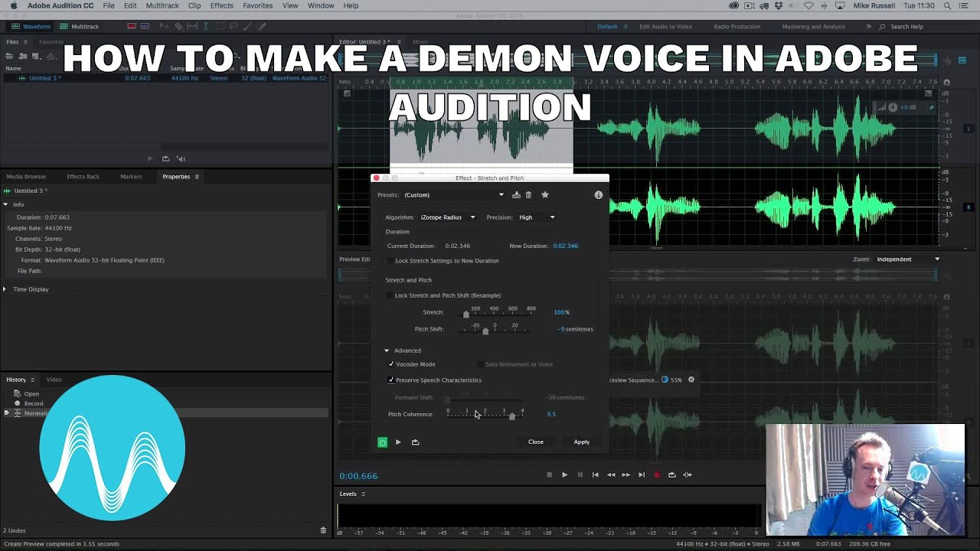Click the Pitch Shift slider handle
Screen dimensions: 980x551
(x=485, y=331)
